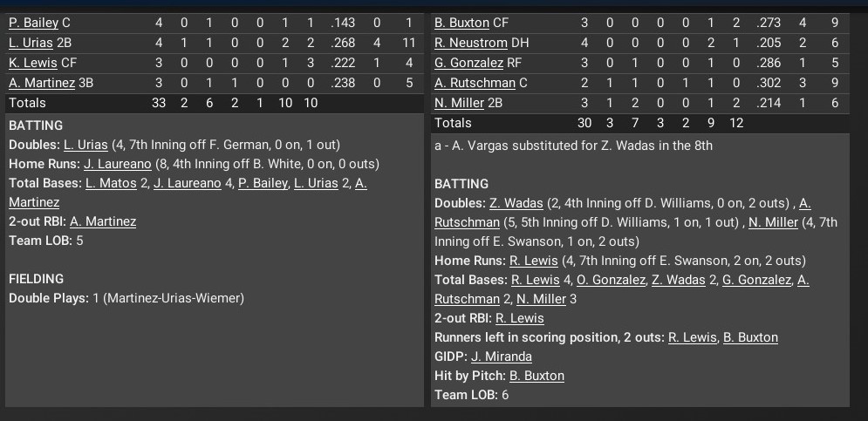Open B. Buxton link in Hit by Pitch
Image resolution: width=868 pixels, height=421 pixels.
point(537,376)
